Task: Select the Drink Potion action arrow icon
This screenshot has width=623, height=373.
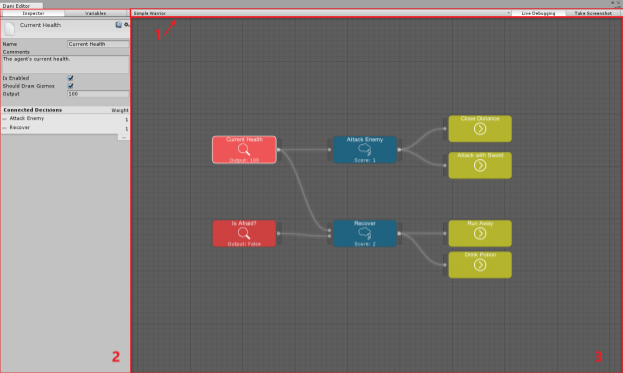Action: click(x=480, y=265)
